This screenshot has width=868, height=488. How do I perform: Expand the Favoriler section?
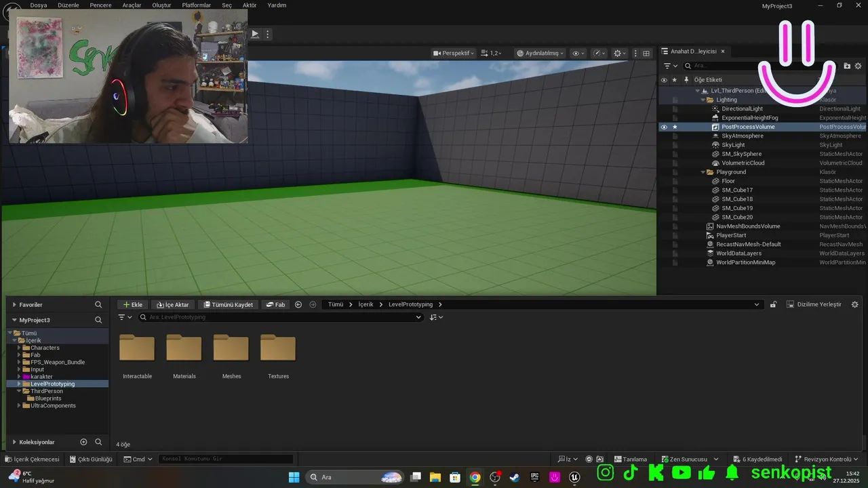pos(14,305)
